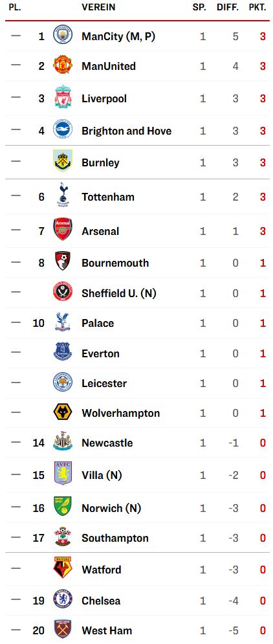Click the Manchester United club crest
273x644 pixels.
point(63,65)
